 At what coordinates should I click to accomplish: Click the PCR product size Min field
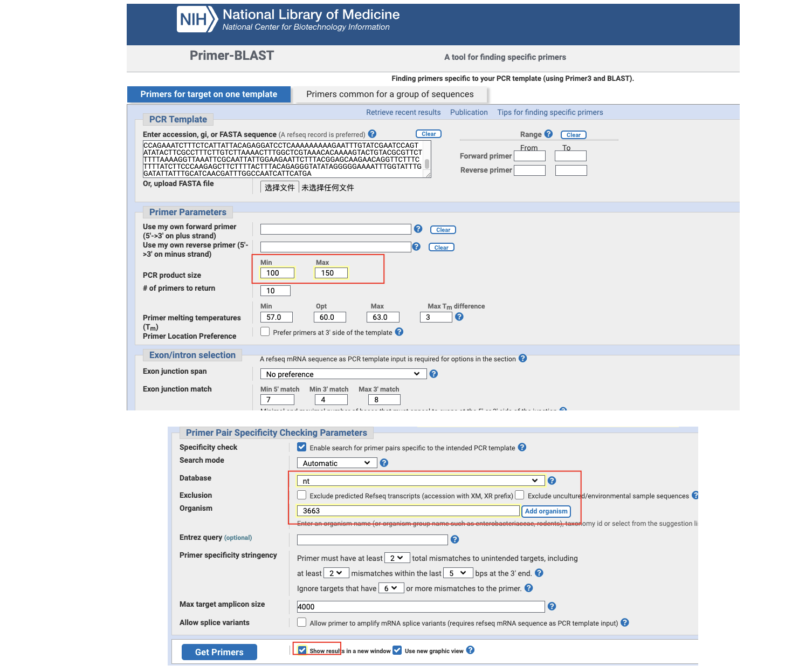point(277,273)
